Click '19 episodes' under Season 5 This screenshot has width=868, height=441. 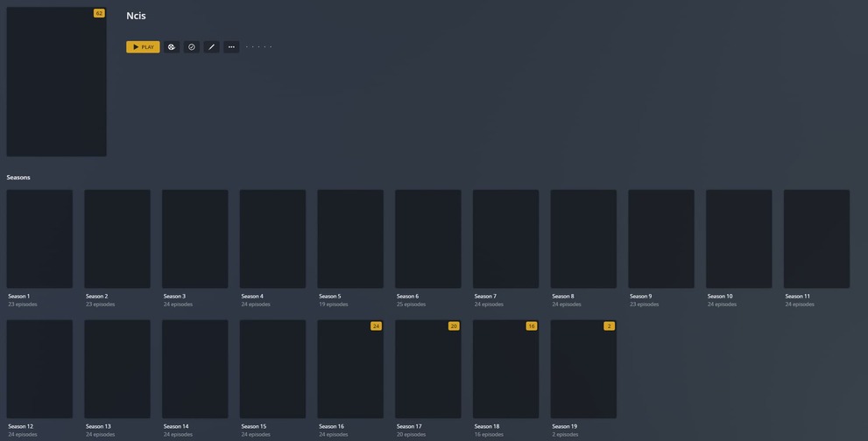[333, 304]
